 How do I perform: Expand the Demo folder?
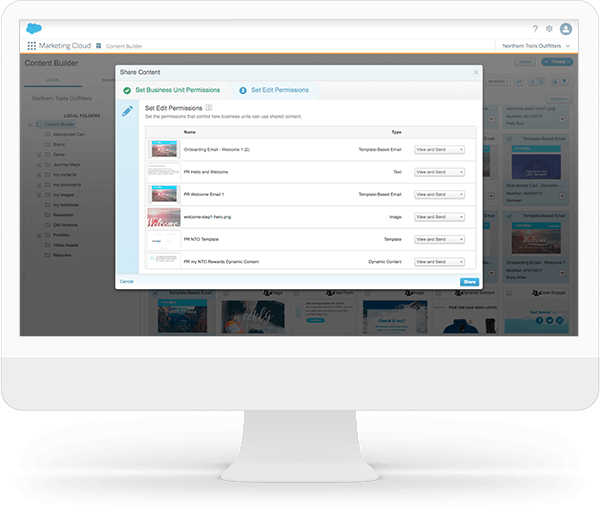[x=39, y=155]
